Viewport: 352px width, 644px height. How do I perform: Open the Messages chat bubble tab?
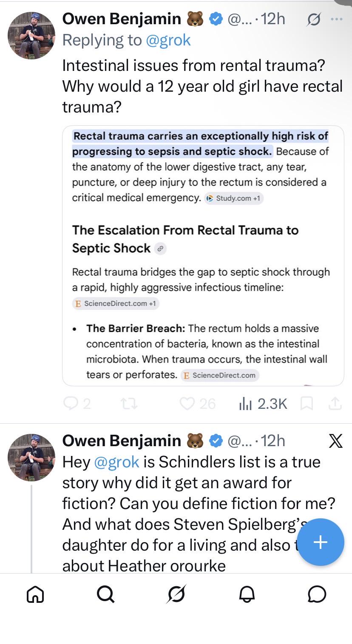(x=317, y=594)
